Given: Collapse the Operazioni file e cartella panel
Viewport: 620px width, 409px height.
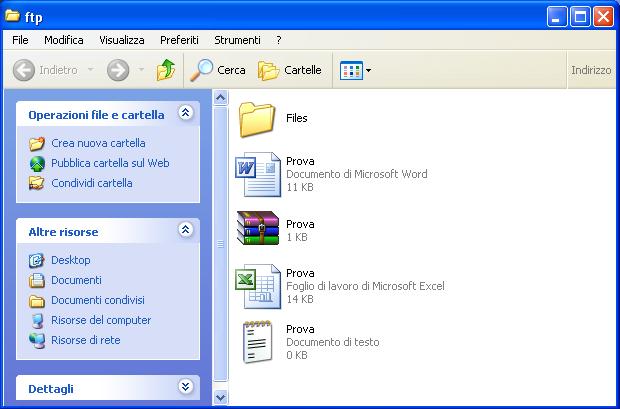Looking at the screenshot, I should point(185,113).
